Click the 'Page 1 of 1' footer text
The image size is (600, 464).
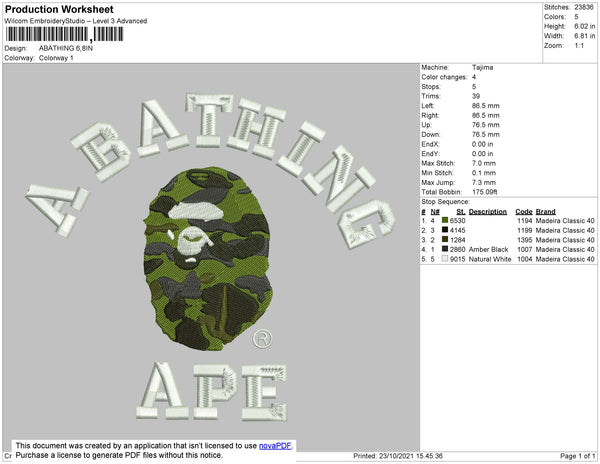coord(577,456)
